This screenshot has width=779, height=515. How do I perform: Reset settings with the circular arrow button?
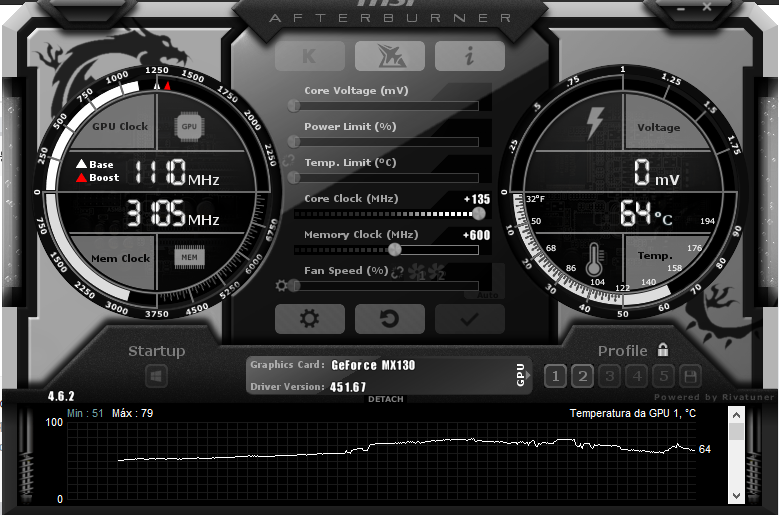(390, 318)
